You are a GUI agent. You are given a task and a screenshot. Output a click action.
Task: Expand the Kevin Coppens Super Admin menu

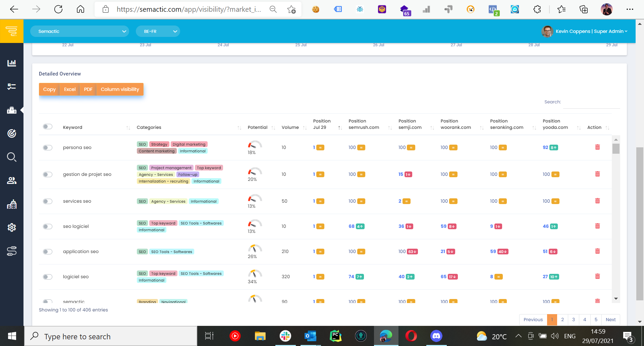[591, 31]
